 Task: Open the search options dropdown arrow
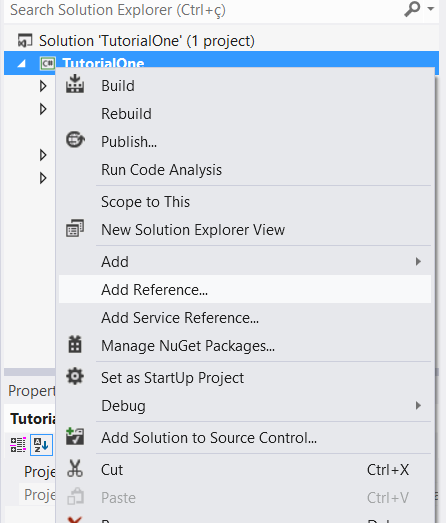click(431, 9)
